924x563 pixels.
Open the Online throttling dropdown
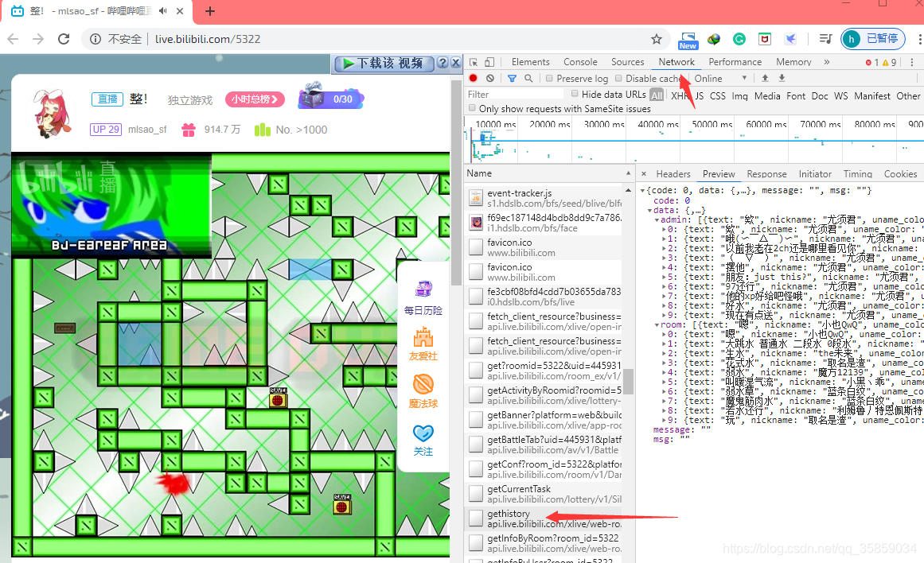(720, 78)
